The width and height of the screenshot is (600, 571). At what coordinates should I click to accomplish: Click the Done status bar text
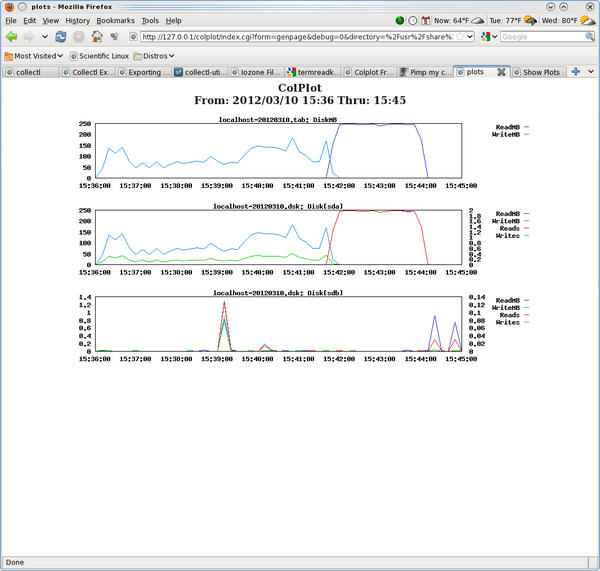click(x=15, y=562)
